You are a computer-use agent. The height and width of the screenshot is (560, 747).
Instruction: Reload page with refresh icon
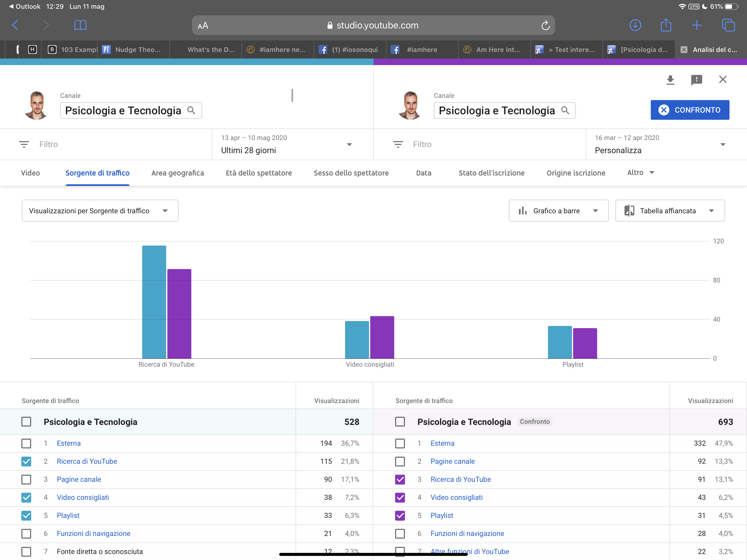545,25
